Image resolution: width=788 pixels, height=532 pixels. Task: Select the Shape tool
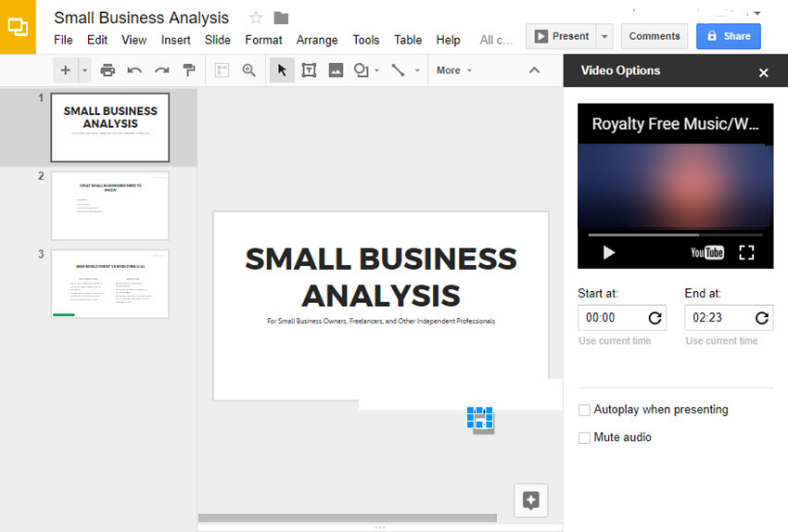pos(361,70)
